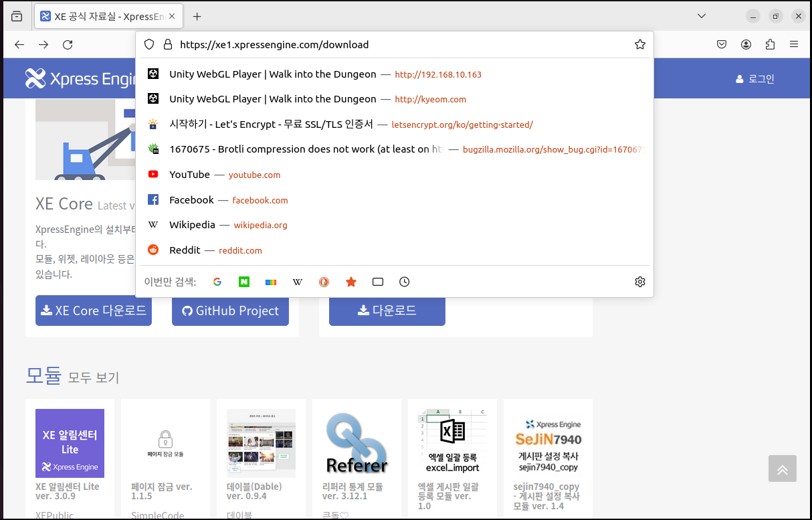
Task: Open XE 알림센터 Lite thumbnail
Action: tap(70, 443)
